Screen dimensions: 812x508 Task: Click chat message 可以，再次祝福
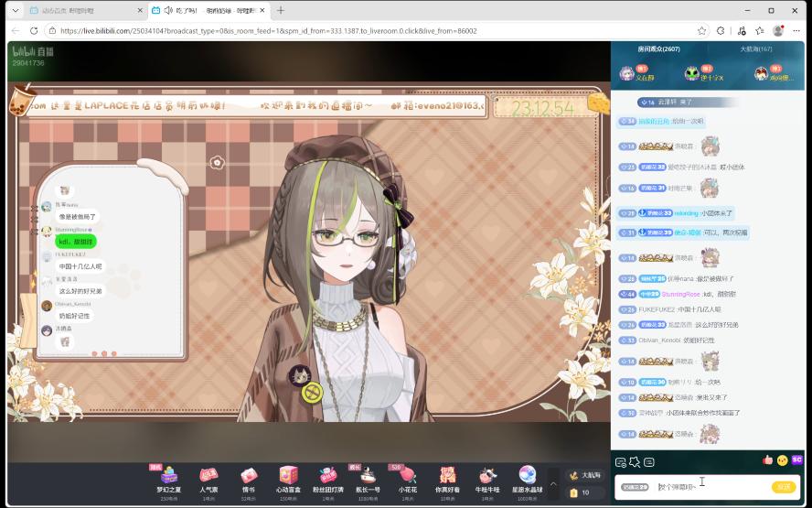tap(725, 232)
